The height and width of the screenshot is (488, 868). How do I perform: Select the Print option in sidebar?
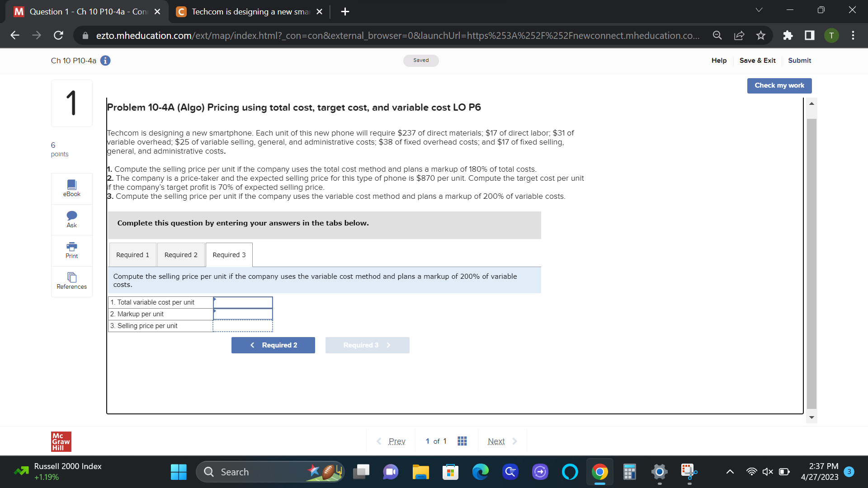point(71,250)
